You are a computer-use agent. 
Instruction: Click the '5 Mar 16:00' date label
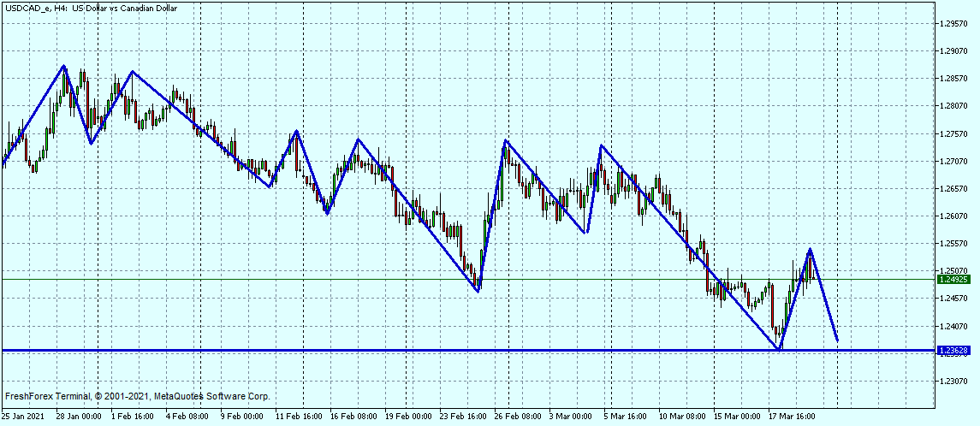(x=626, y=416)
